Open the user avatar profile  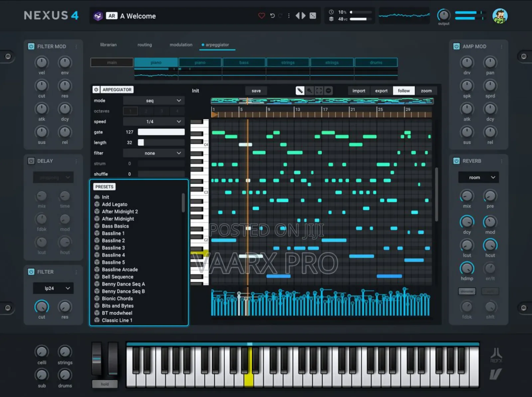pos(500,16)
